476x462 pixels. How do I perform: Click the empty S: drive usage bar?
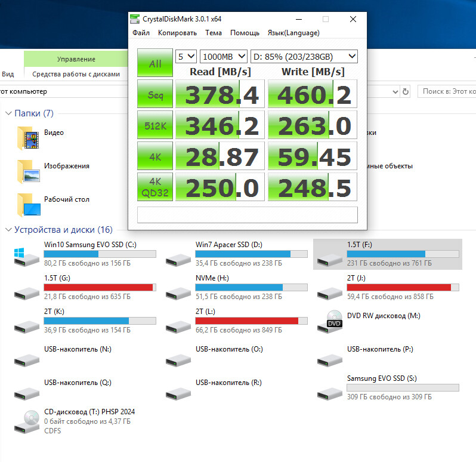click(x=403, y=387)
